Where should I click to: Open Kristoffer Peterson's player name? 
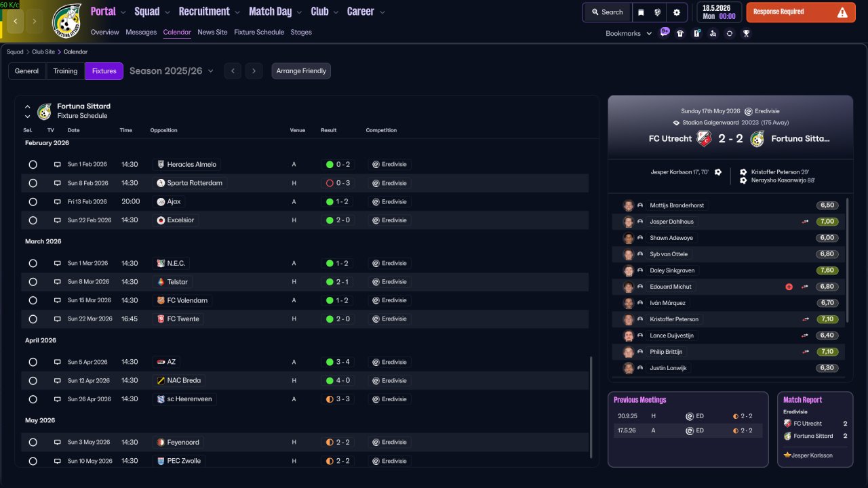pyautogui.click(x=674, y=319)
